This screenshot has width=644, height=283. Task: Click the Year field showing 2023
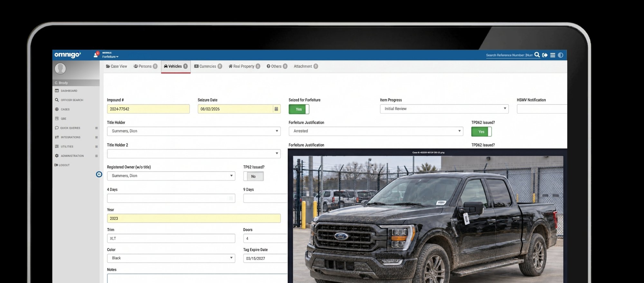point(194,218)
